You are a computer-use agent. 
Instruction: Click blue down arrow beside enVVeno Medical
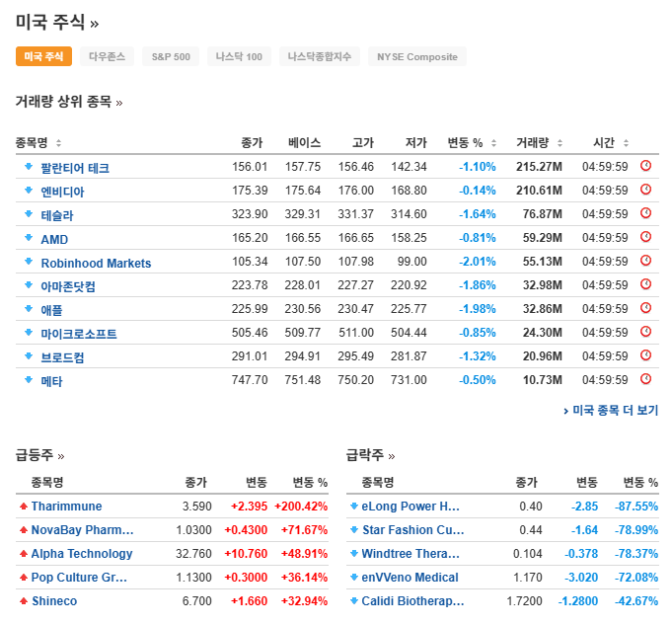[354, 578]
